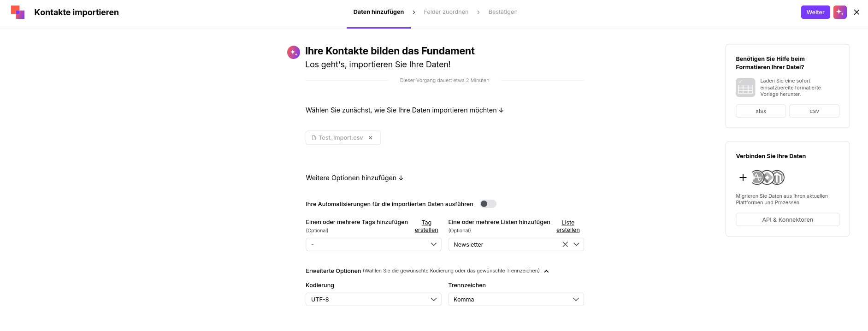Remove Test_Import.csv file with the x icon

pos(370,138)
